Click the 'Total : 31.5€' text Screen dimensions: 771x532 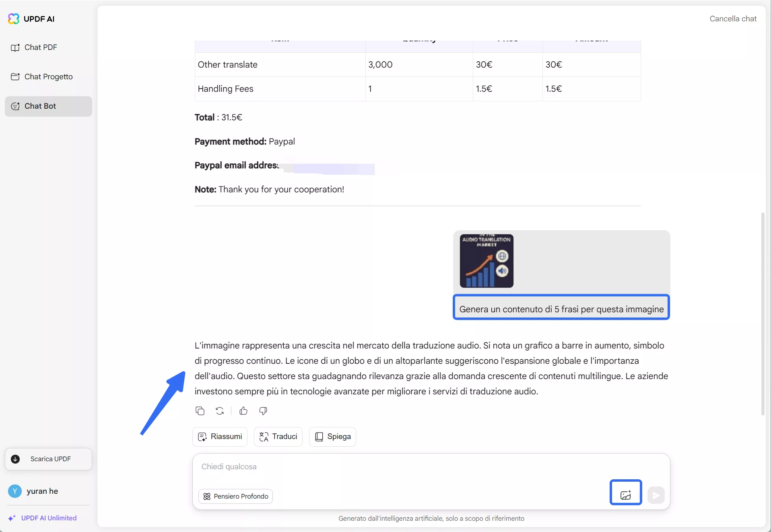(x=219, y=118)
